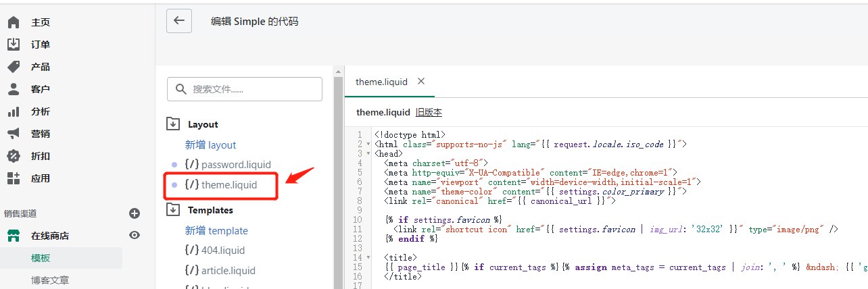Select the theme.liquid editor tab
This screenshot has width=868, height=289.
pyautogui.click(x=381, y=82)
